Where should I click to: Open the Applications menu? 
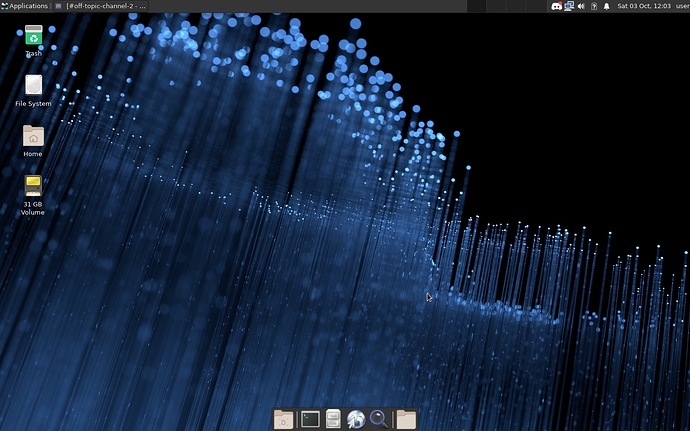click(28, 6)
